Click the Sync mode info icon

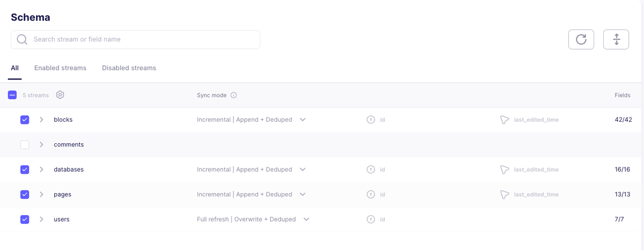click(x=233, y=95)
